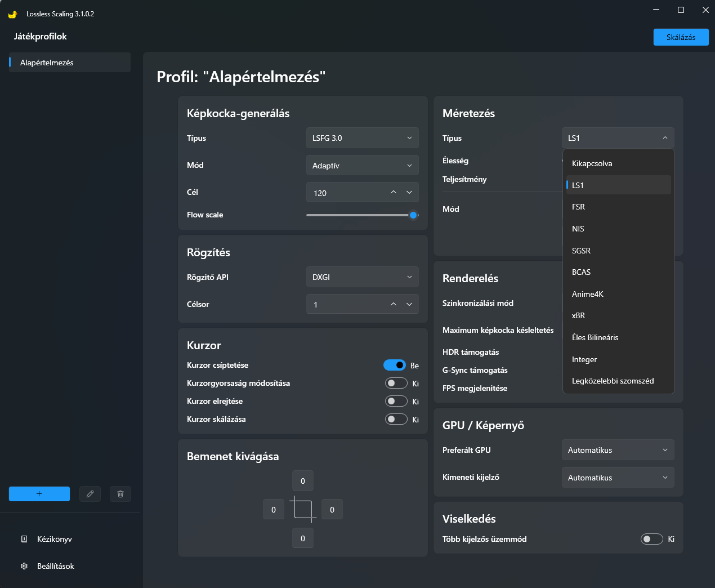Click the Lossless Scaling duck app icon
Screen dimensions: 715x588
(x=12, y=14)
